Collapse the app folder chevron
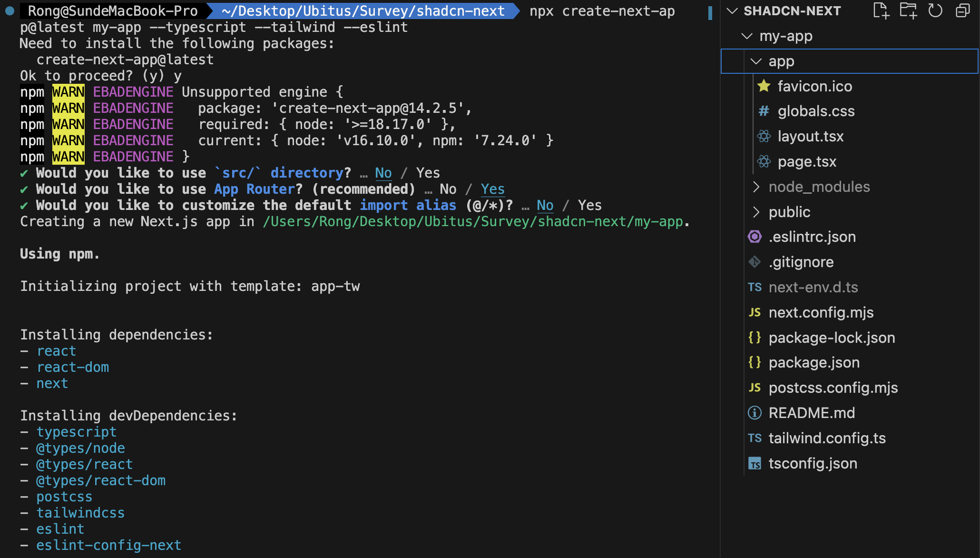The width and height of the screenshot is (980, 558). pos(755,61)
